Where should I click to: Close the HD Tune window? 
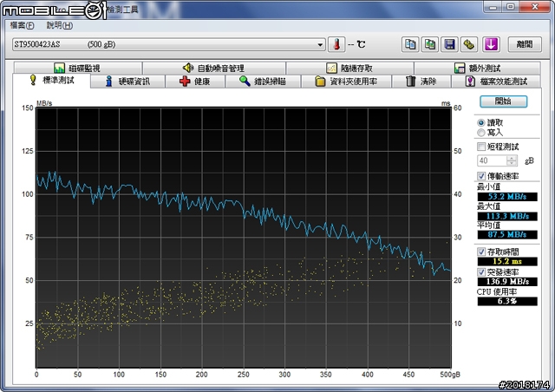(535, 6)
